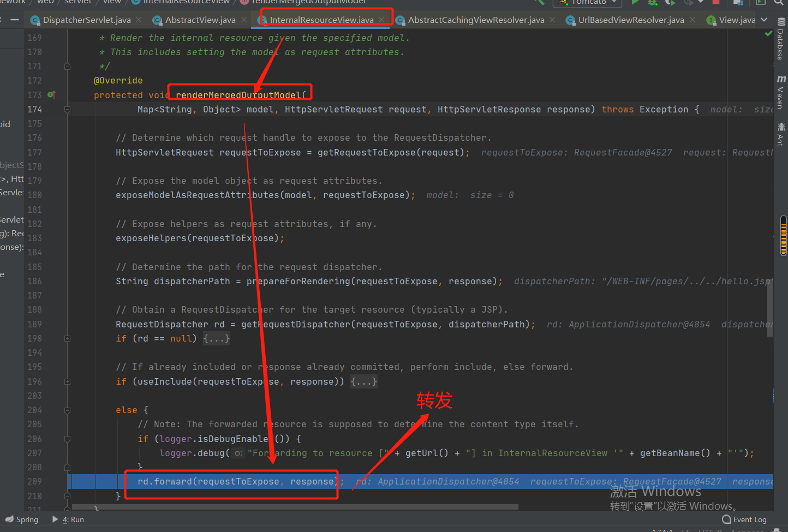Start debugging with the green bug icon

(652, 2)
